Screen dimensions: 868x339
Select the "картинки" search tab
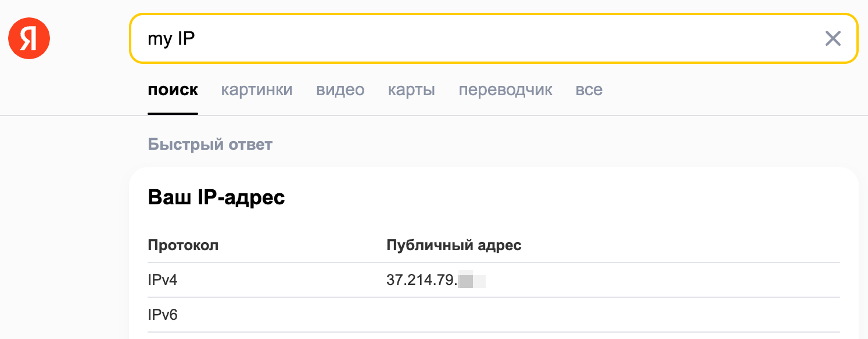[x=256, y=89]
